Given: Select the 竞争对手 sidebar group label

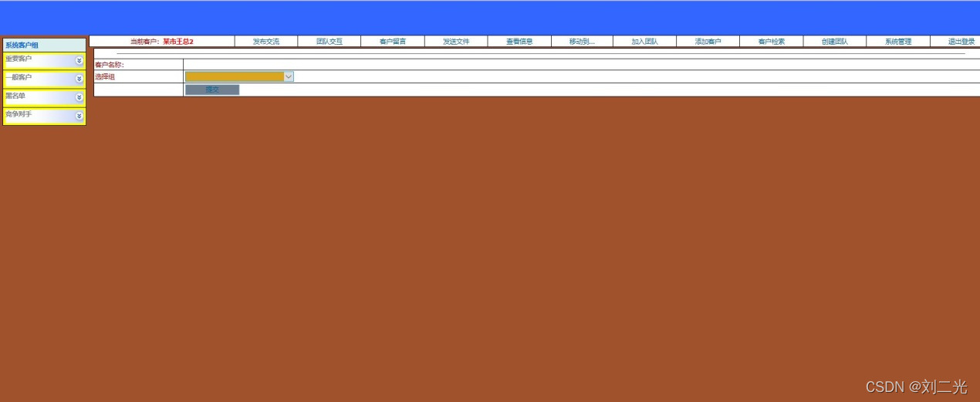Looking at the screenshot, I should (x=19, y=114).
